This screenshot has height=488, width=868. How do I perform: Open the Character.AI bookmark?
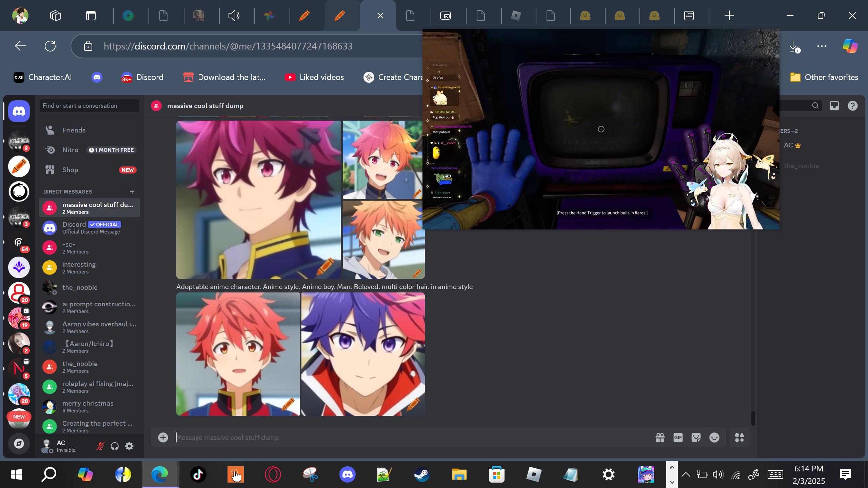tap(43, 77)
